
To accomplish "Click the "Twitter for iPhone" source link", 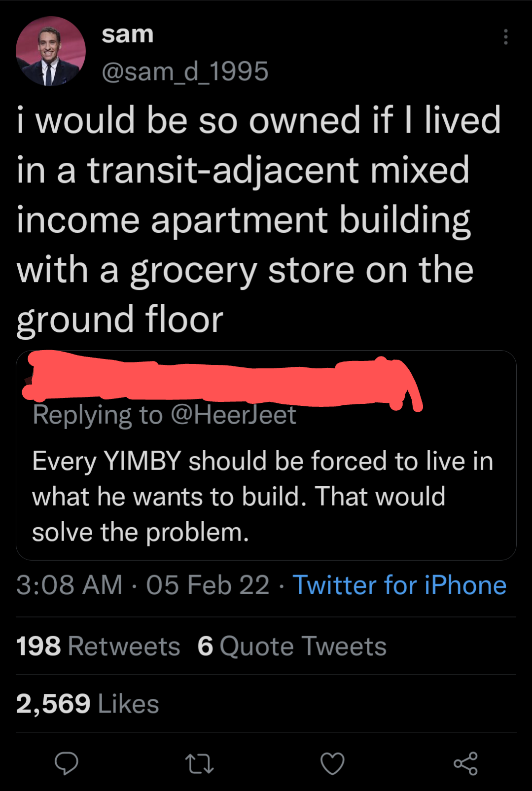I will click(x=399, y=585).
